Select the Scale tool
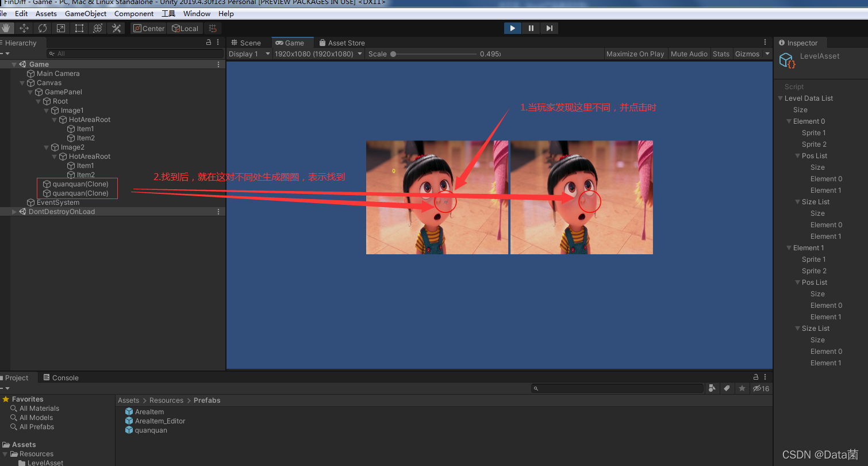 pos(61,28)
